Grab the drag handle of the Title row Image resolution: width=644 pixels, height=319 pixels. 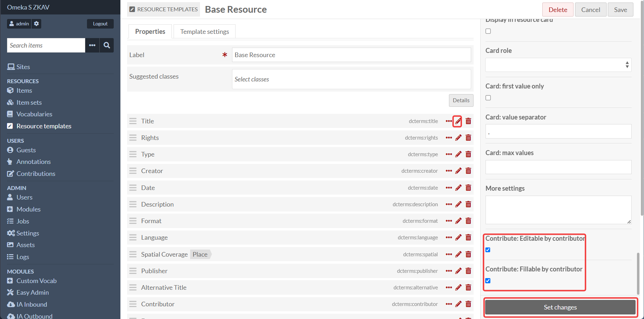[x=133, y=121]
